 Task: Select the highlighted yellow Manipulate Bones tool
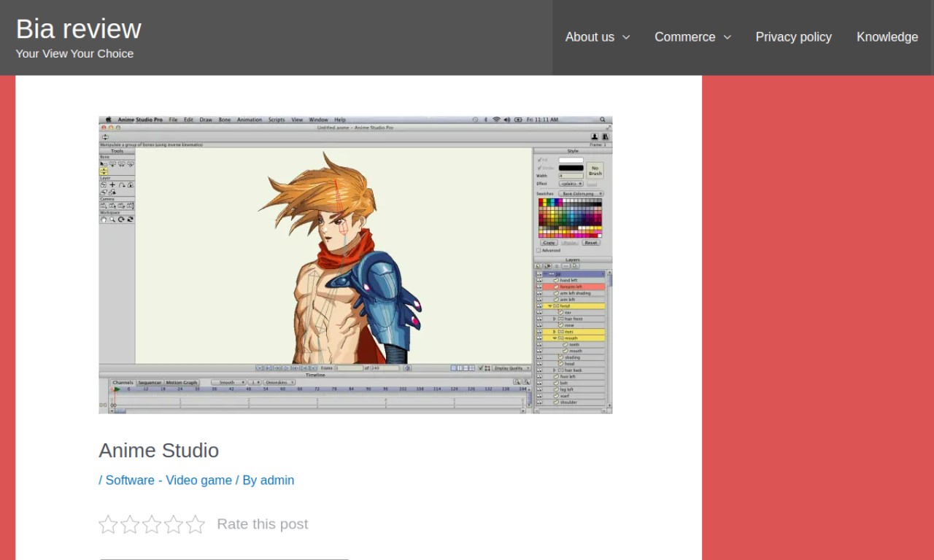pos(104,171)
